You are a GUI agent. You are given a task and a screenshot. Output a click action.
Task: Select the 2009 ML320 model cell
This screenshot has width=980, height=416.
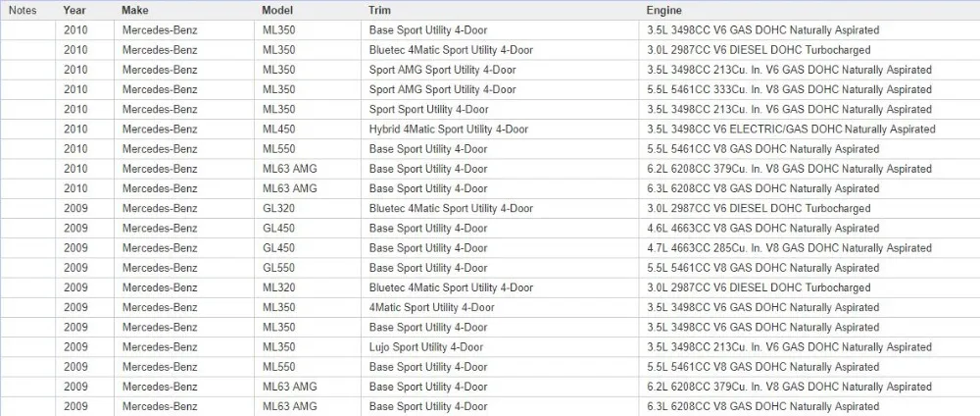click(x=308, y=287)
